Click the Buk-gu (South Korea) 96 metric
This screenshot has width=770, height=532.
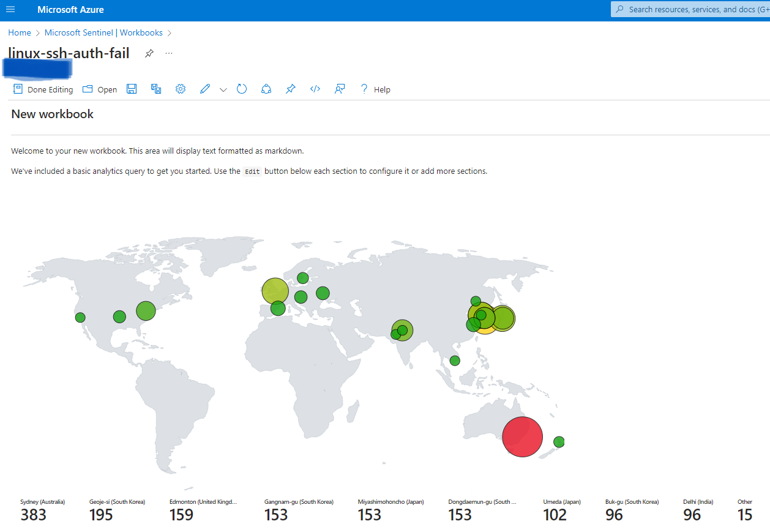coord(632,510)
